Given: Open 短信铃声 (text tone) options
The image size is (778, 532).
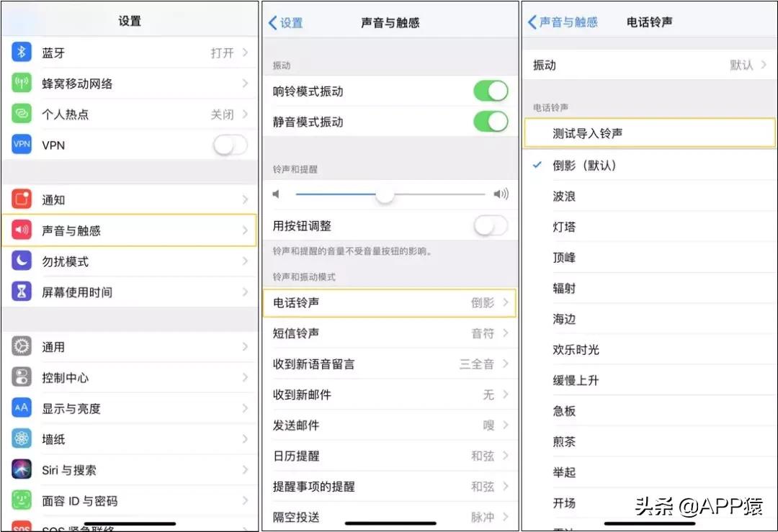Looking at the screenshot, I should point(389,333).
